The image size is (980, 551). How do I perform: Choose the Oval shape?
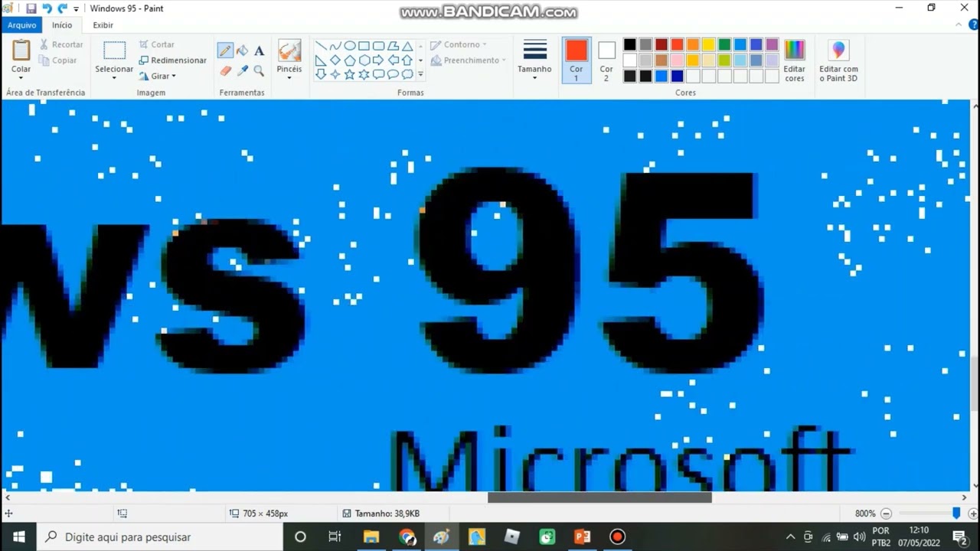point(350,46)
